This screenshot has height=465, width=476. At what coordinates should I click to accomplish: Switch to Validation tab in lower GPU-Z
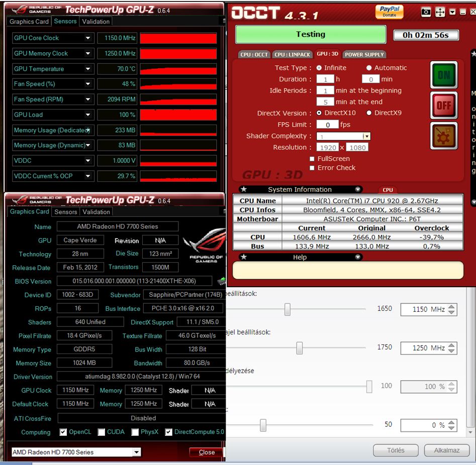pyautogui.click(x=96, y=212)
